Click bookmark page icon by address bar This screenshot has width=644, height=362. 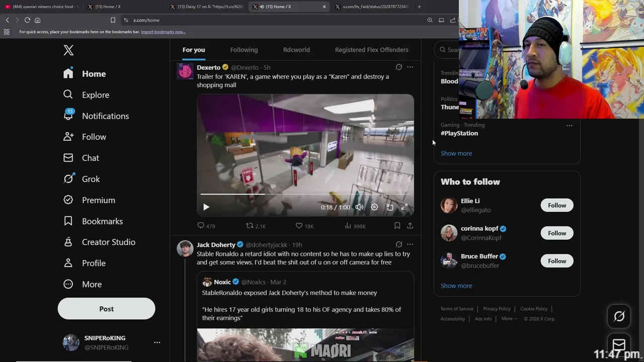pyautogui.click(x=113, y=20)
